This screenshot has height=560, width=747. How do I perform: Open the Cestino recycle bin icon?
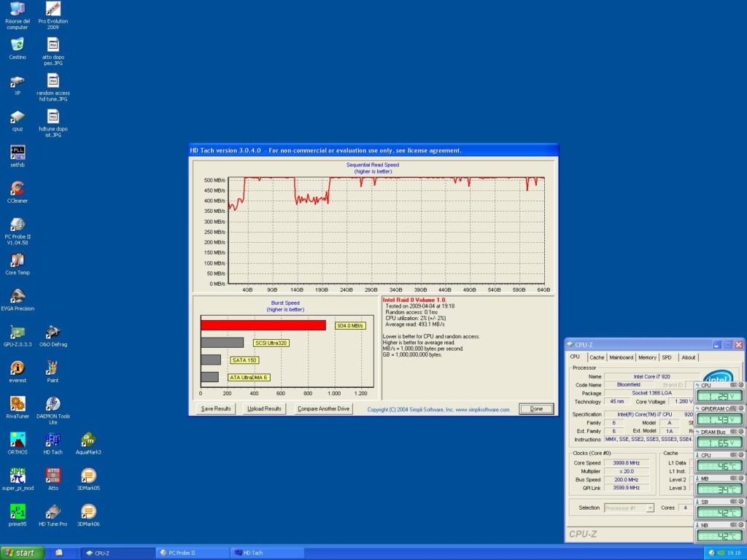[x=18, y=49]
